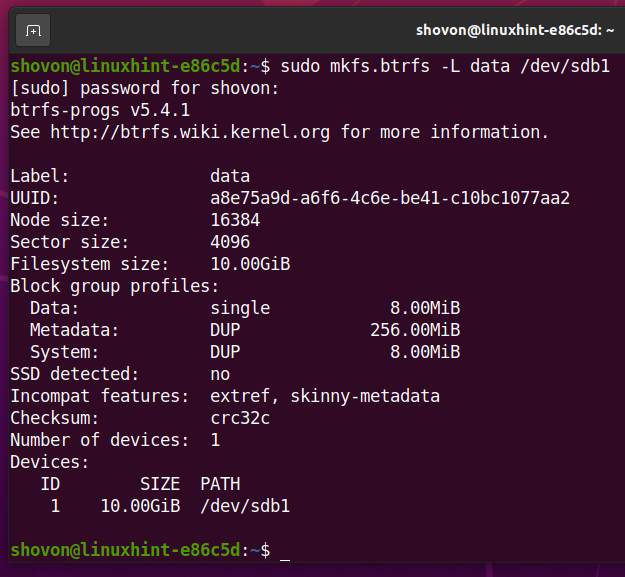Click the UUID value a8e75a9d
Image resolution: width=625 pixels, height=577 pixels.
390,198
